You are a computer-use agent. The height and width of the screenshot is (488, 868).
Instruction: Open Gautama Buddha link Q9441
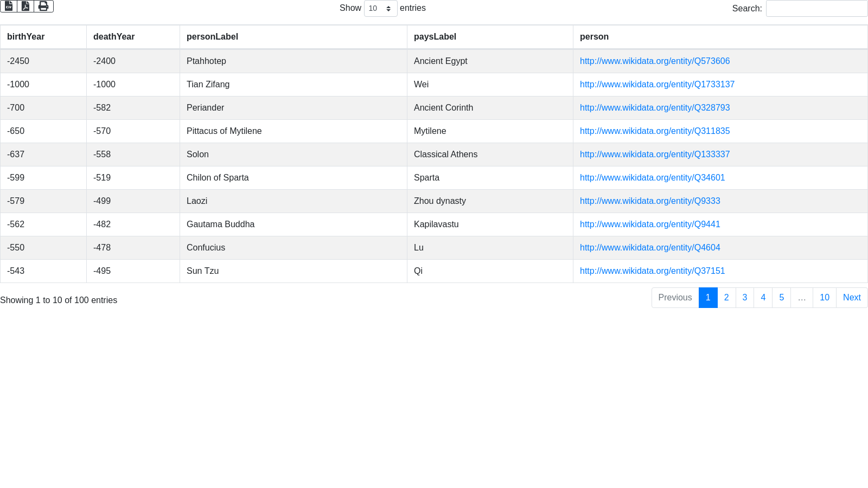(650, 224)
